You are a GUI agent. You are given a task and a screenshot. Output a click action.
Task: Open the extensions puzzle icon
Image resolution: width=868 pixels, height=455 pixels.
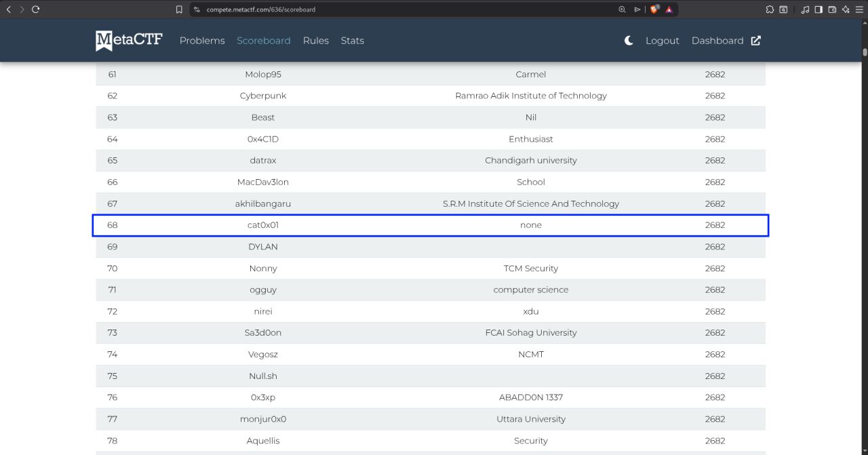770,9
